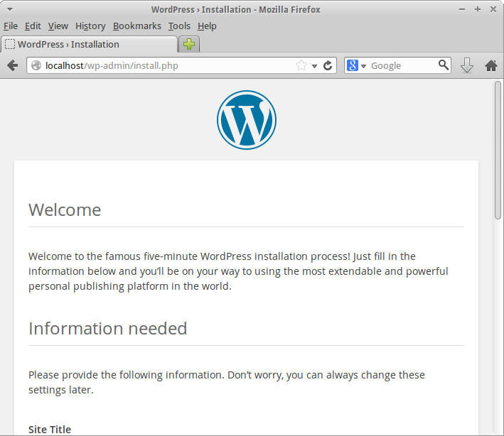Click the magnifying glass search icon
This screenshot has height=436, width=504.
click(444, 65)
